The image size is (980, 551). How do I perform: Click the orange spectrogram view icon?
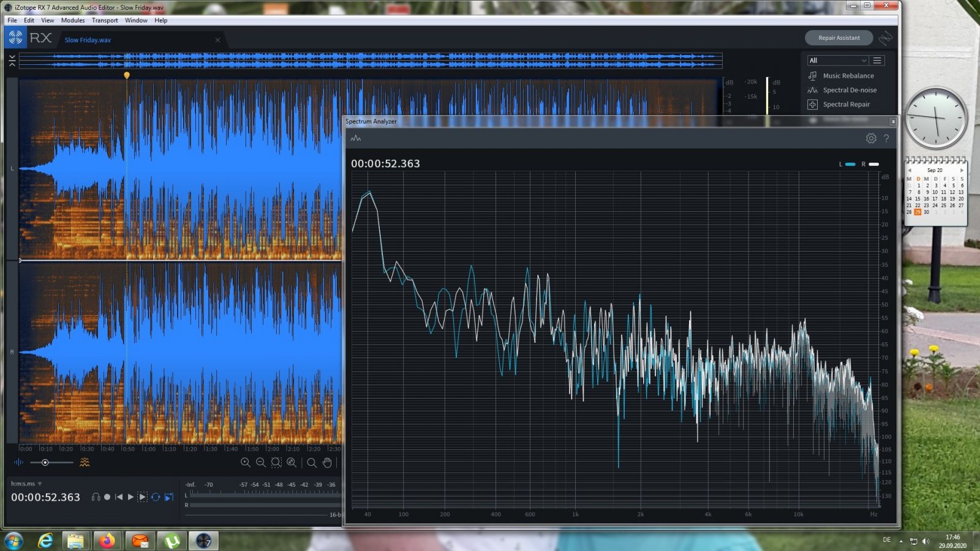85,462
